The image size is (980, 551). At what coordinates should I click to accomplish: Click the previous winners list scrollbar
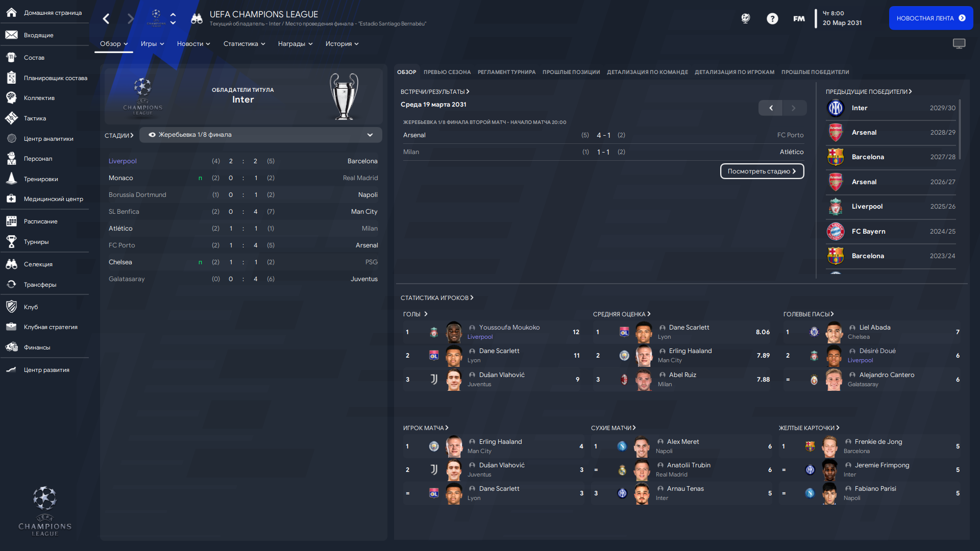(960, 130)
